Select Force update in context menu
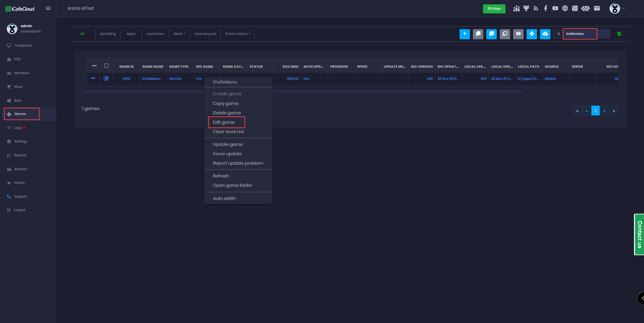Viewport: 644px width, 323px height. pyautogui.click(x=227, y=154)
